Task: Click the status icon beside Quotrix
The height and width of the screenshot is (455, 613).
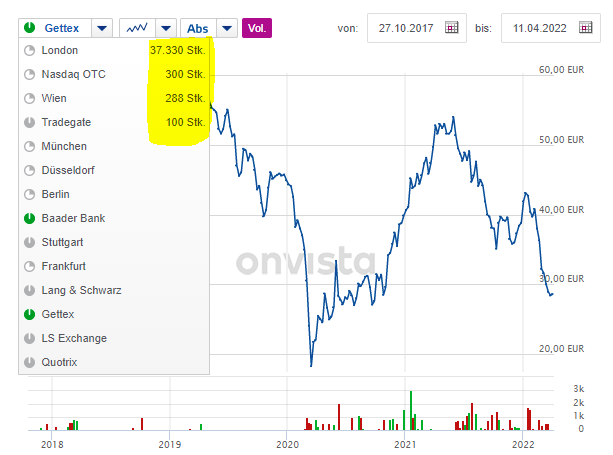Action: [x=29, y=362]
